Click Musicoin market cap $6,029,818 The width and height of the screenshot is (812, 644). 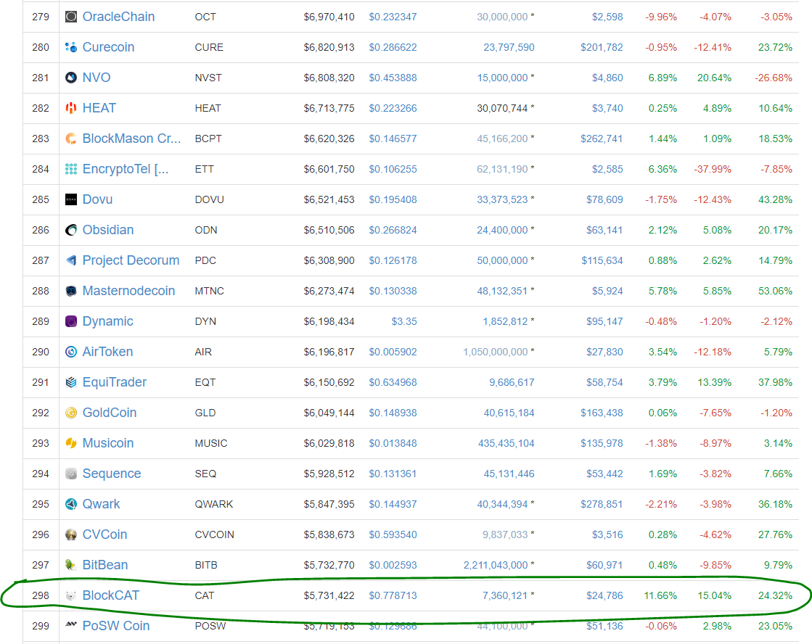pos(329,443)
